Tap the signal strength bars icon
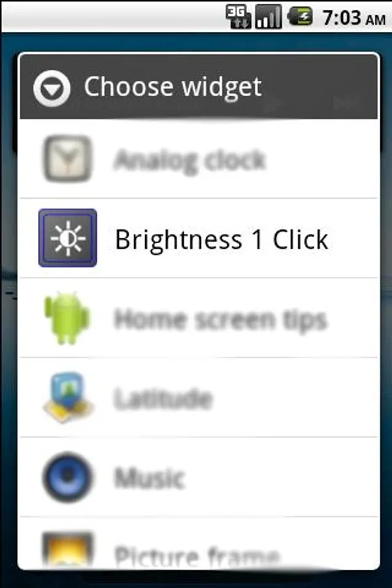This screenshot has height=588, width=392. click(x=269, y=17)
